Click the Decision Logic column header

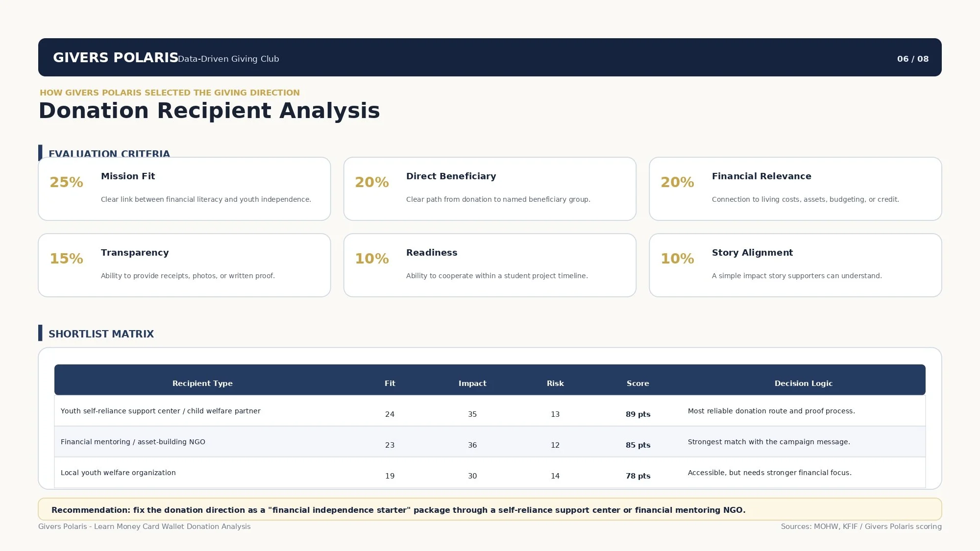point(804,383)
